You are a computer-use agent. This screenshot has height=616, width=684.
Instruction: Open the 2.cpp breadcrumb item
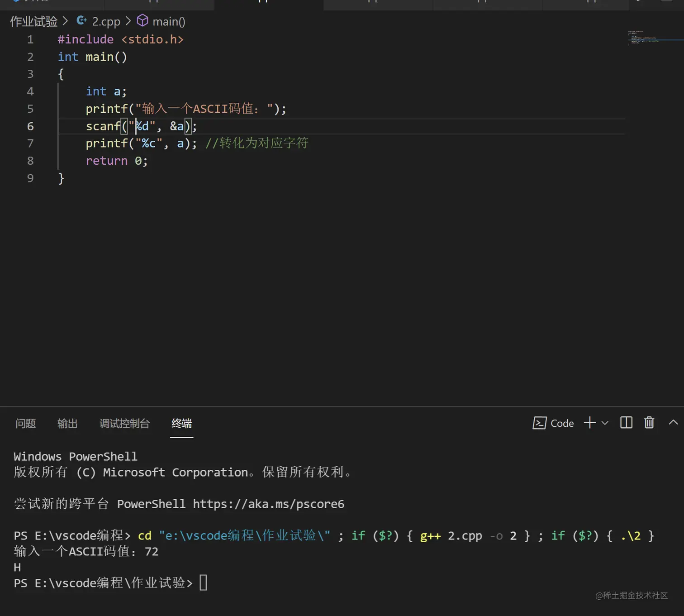(106, 21)
